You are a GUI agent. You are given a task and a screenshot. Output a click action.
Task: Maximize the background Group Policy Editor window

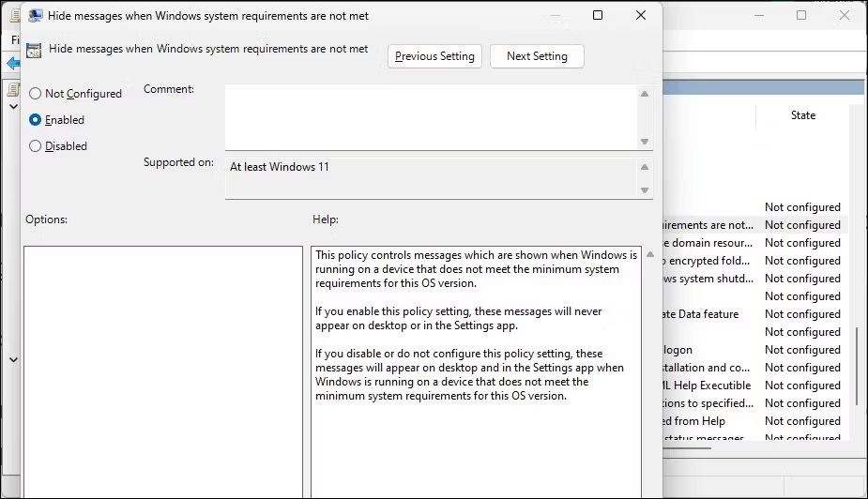coord(801,15)
